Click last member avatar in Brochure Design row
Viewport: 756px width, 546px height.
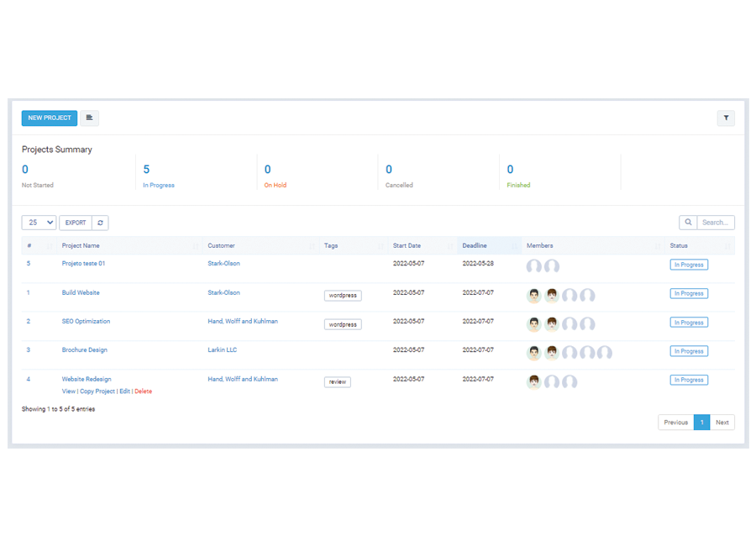point(605,353)
